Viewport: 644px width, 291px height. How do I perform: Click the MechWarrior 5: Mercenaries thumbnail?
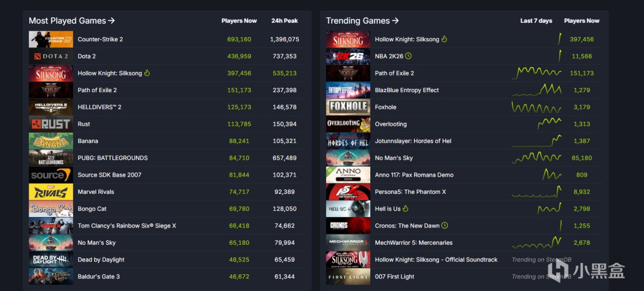348,243
